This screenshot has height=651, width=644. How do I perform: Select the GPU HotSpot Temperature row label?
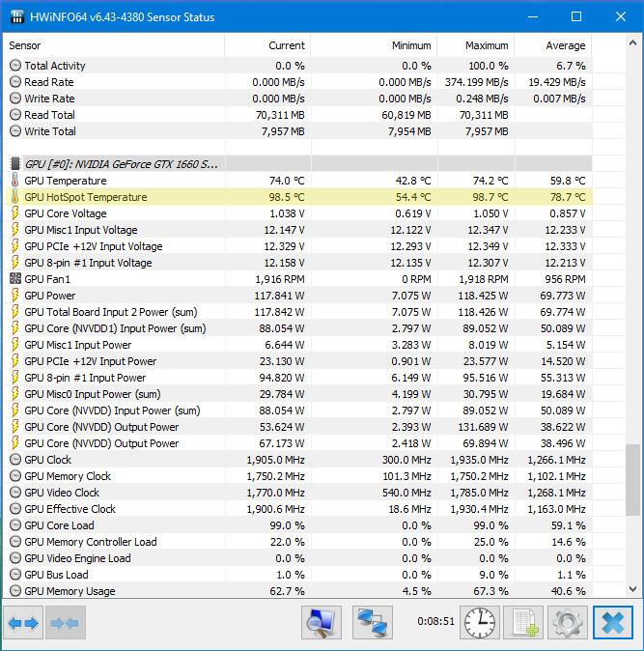click(x=86, y=197)
